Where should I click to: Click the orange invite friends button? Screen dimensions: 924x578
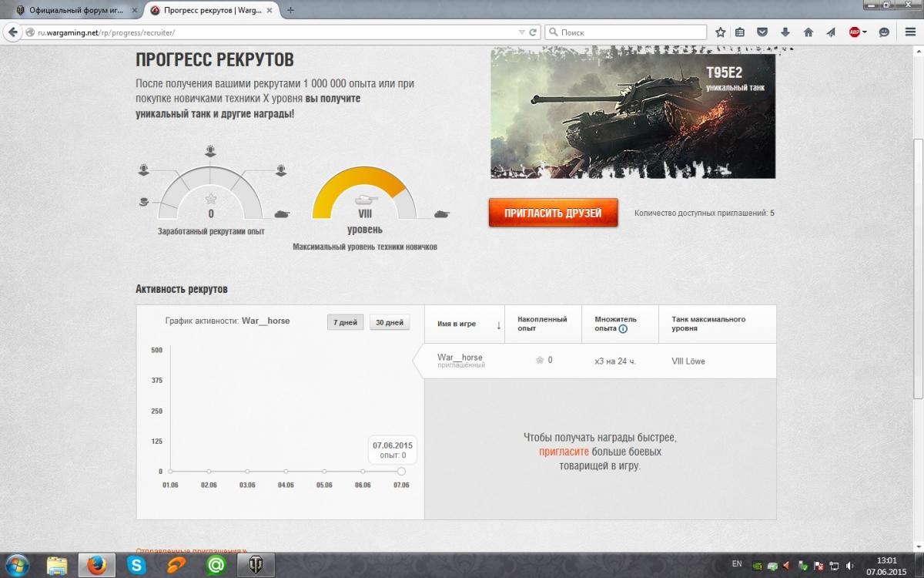tap(553, 213)
